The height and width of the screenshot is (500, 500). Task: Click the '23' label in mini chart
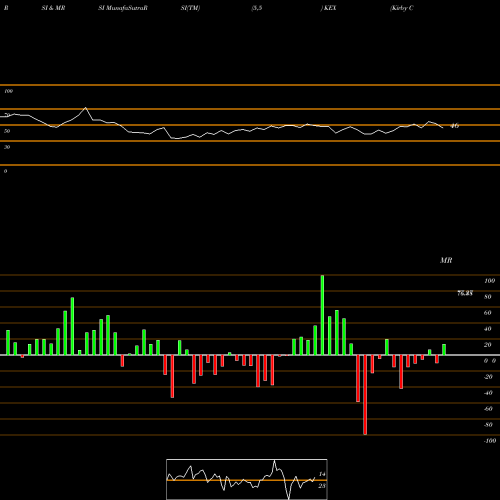(322, 486)
